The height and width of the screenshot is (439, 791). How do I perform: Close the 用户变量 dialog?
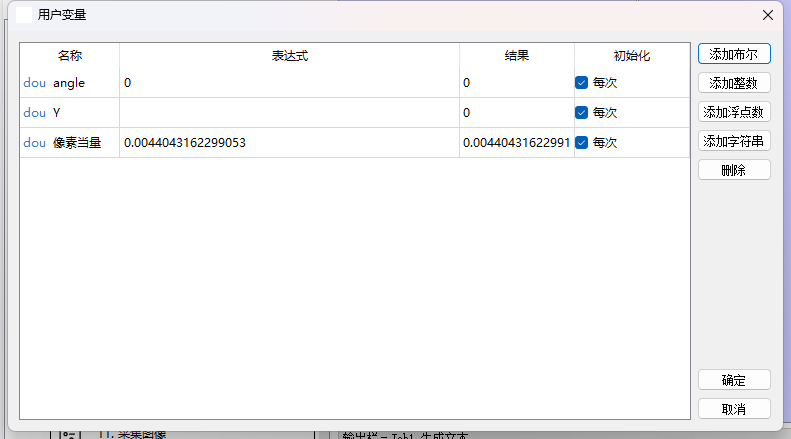(768, 15)
